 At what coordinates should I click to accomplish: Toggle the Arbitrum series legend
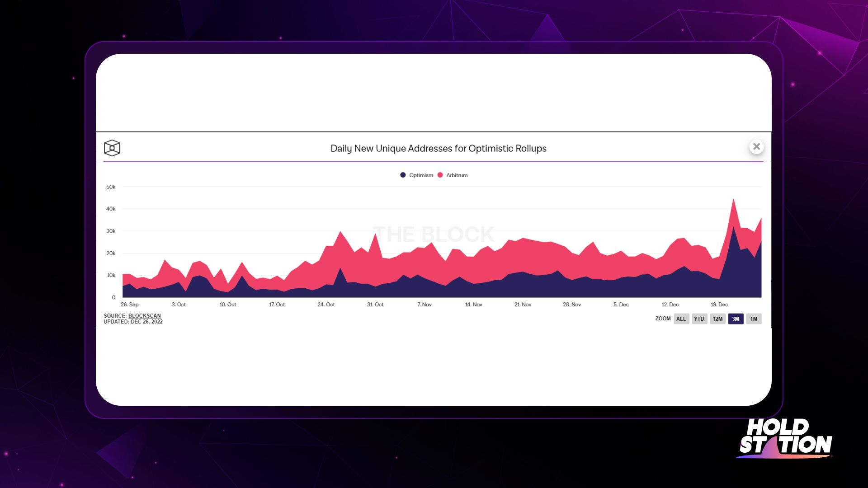click(453, 175)
